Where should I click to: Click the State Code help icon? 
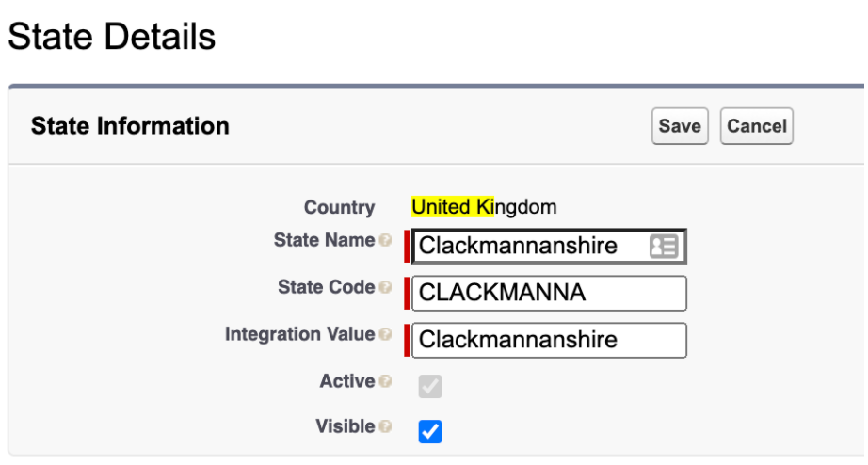click(386, 287)
